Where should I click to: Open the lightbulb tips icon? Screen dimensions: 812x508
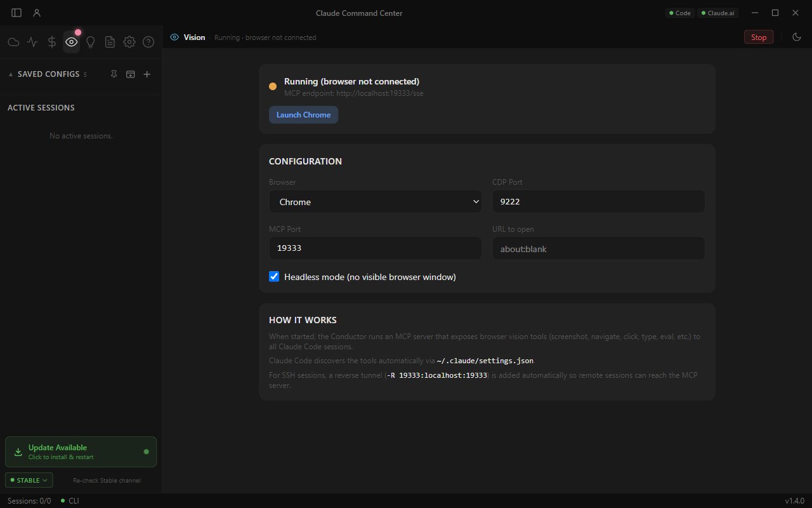91,42
